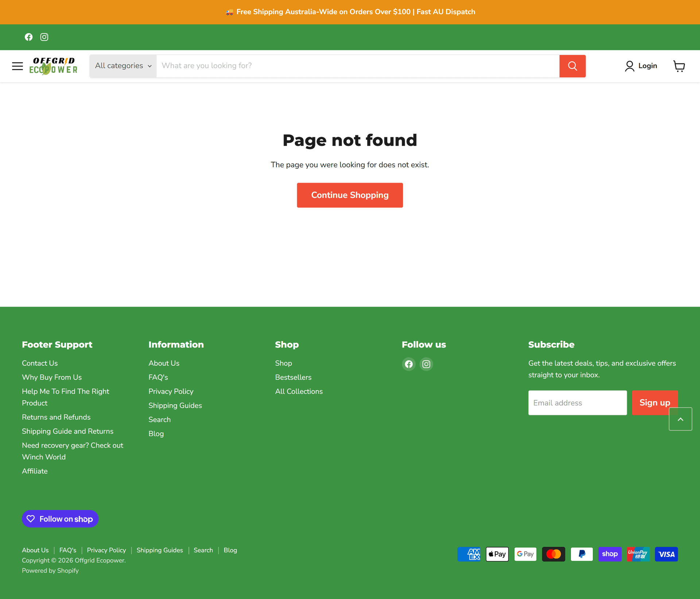Screen dimensions: 700x599
Task: Click the Continue Shopping button
Action: click(x=350, y=195)
